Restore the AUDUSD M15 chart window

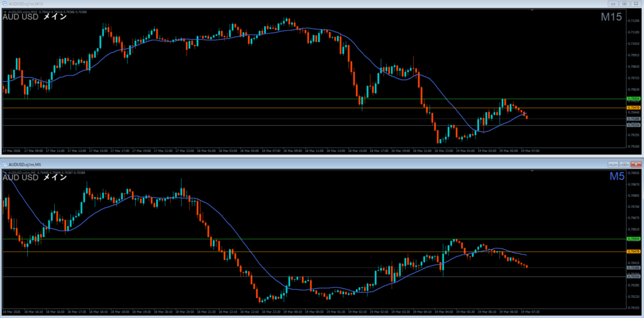[625, 4]
